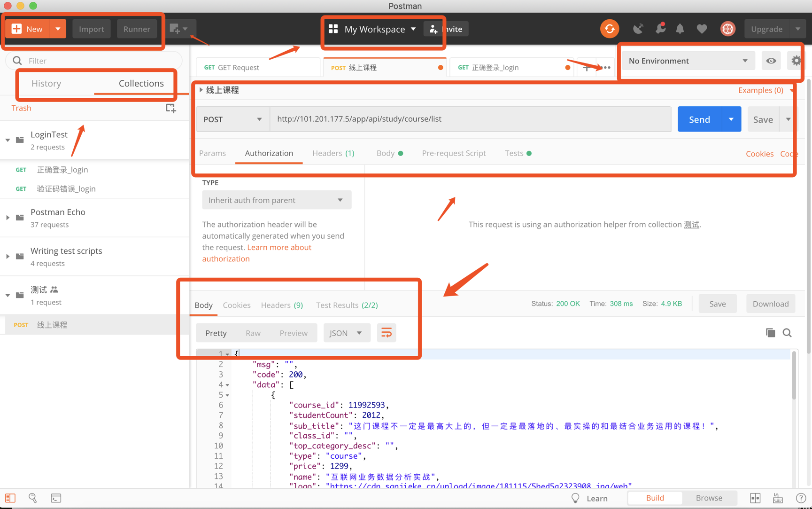Select Pretty response view

pyautogui.click(x=216, y=333)
